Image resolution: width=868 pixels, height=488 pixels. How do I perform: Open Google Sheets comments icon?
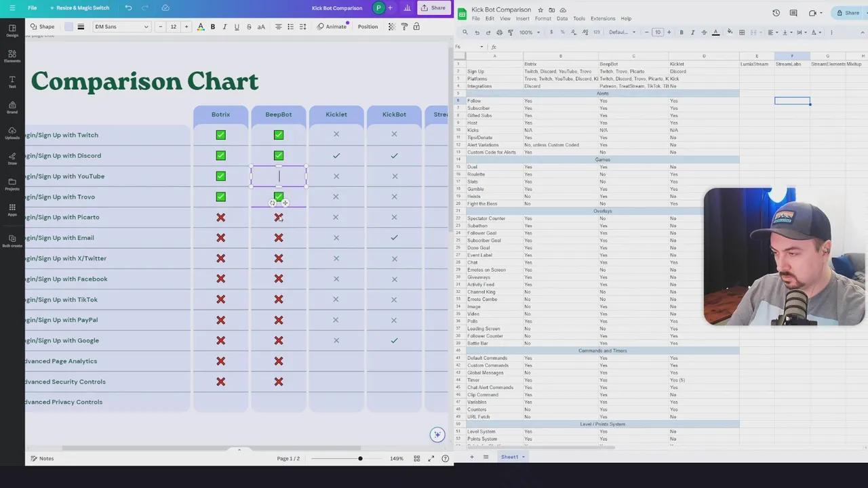pos(794,13)
